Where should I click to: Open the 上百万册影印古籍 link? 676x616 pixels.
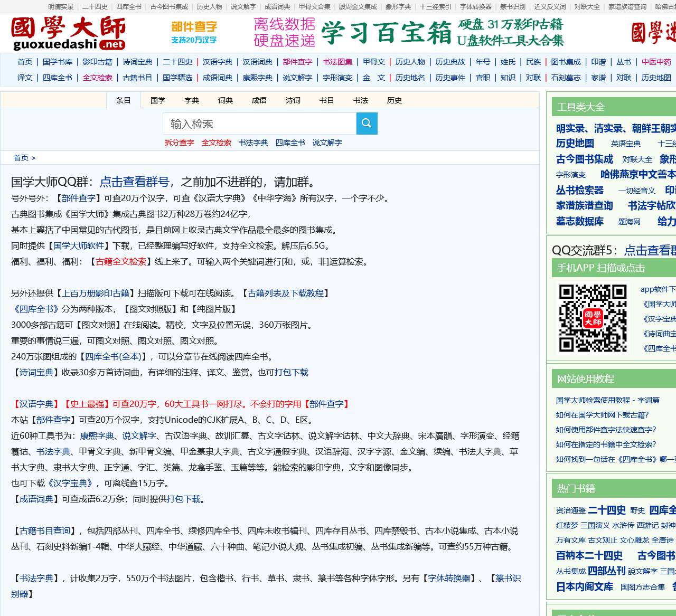click(x=96, y=293)
